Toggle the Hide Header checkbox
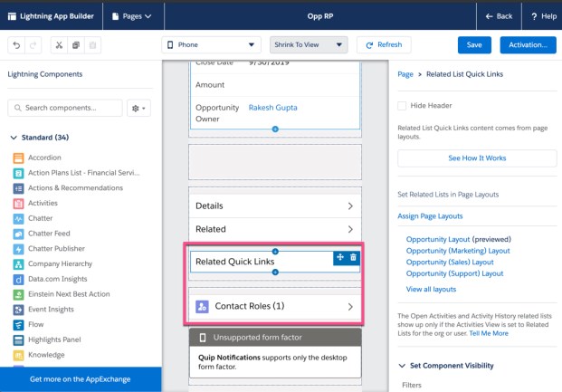The image size is (562, 392). click(x=402, y=106)
